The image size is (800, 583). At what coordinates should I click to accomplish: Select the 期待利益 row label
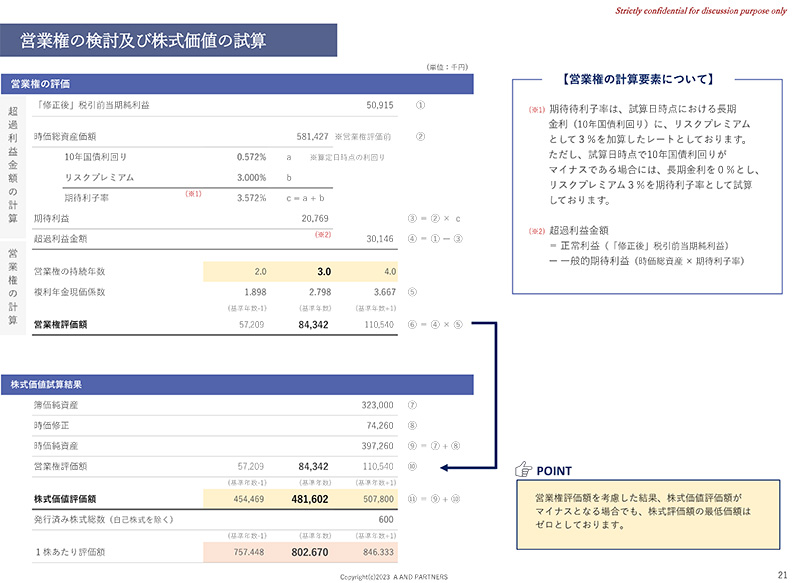tap(52, 218)
